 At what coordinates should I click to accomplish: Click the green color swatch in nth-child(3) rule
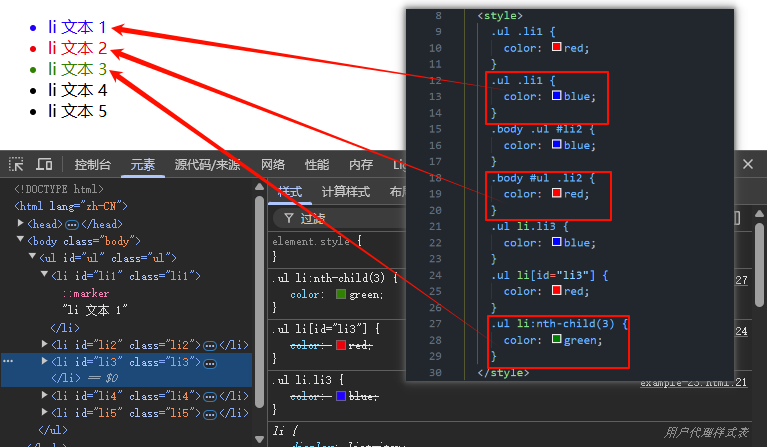pyautogui.click(x=342, y=295)
